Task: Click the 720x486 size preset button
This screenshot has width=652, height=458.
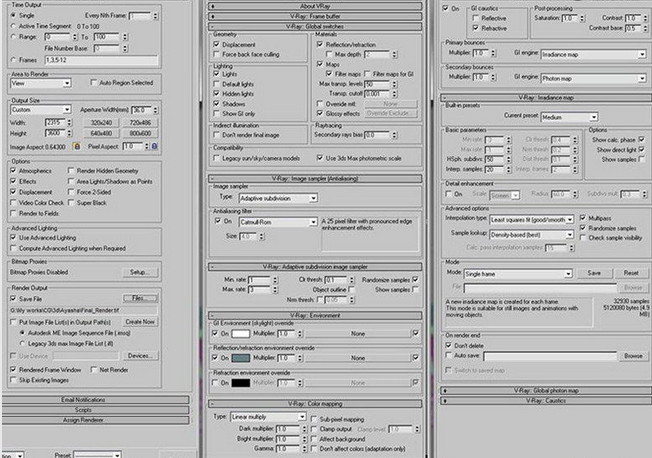Action: tap(140, 123)
